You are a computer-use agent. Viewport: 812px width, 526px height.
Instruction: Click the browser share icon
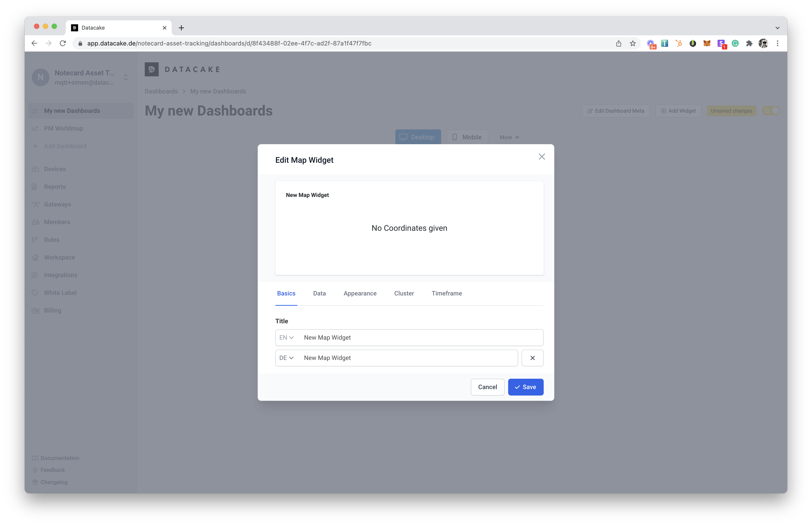(618, 43)
